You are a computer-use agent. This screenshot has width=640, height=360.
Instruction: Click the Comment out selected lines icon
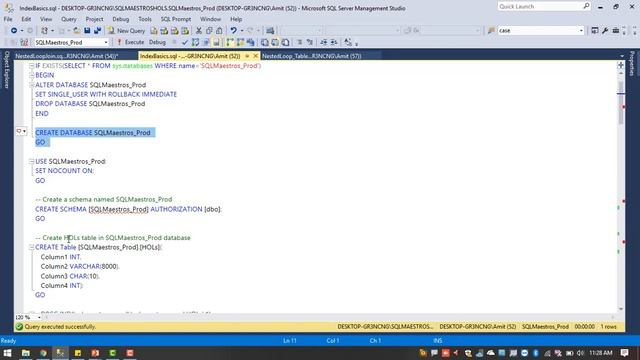(x=300, y=42)
